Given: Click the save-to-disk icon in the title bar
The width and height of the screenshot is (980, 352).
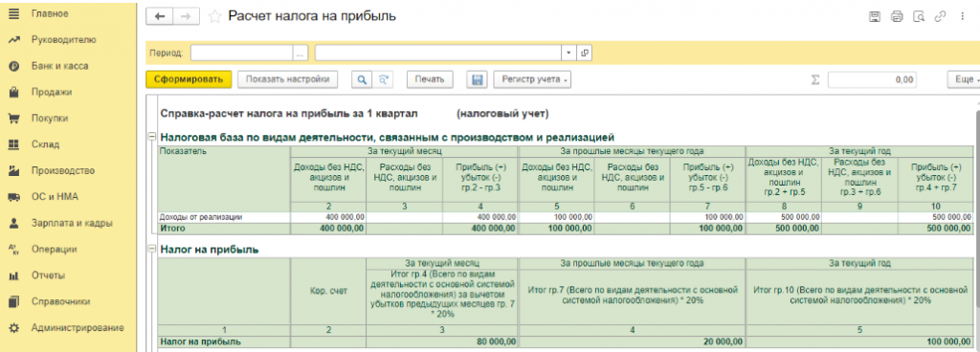Looking at the screenshot, I should (875, 17).
